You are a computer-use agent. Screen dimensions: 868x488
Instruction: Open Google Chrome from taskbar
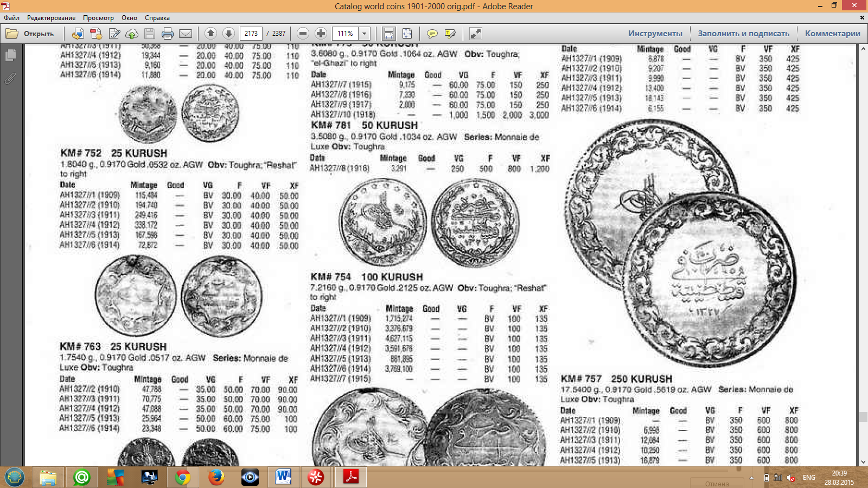pos(183,477)
